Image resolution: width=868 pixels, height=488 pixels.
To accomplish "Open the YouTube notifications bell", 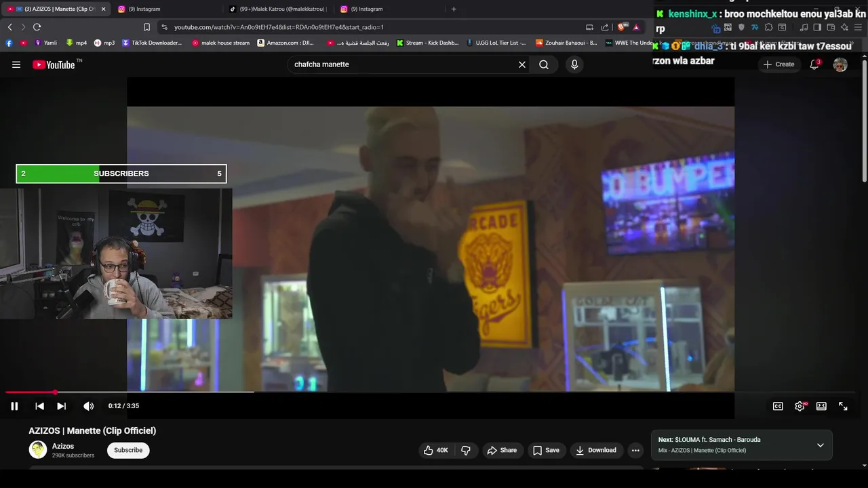I will pos(814,64).
